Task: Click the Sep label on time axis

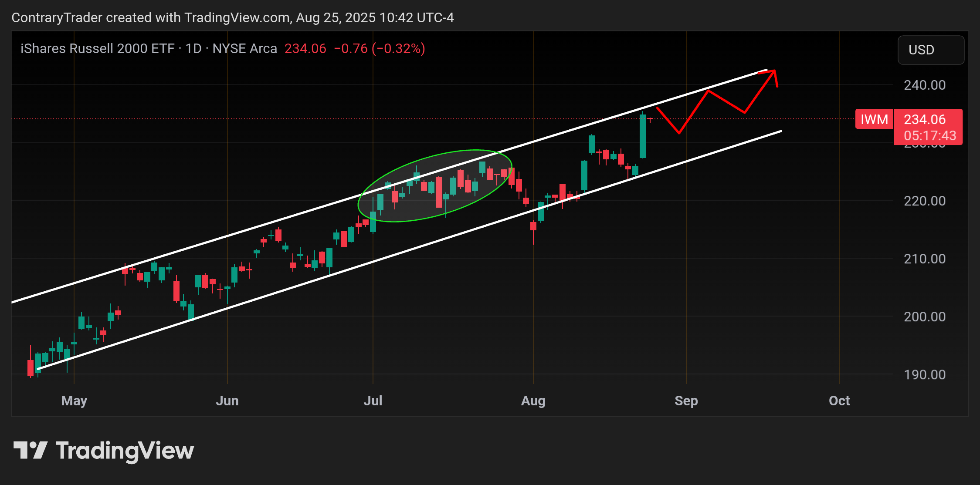Action: (x=686, y=401)
